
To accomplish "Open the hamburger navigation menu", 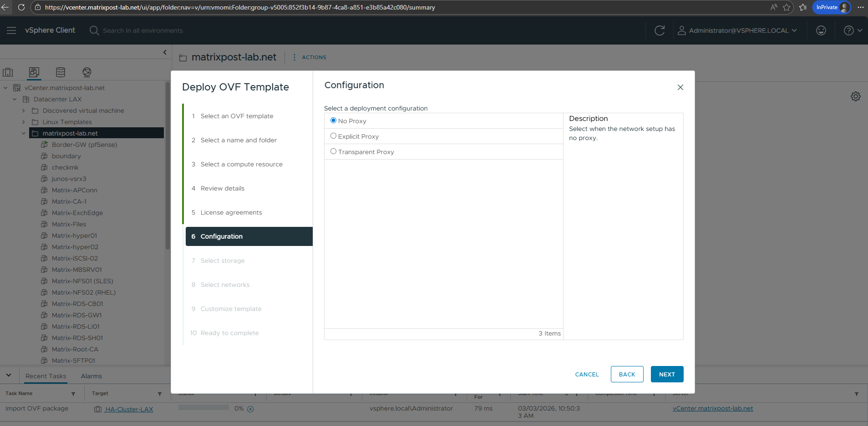I will (11, 30).
